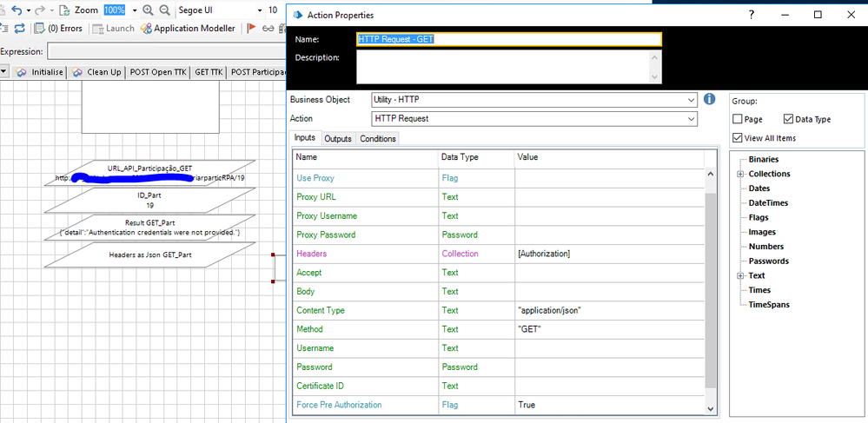Image resolution: width=868 pixels, height=423 pixels.
Task: Toggle the View All Items checkbox
Action: [737, 138]
